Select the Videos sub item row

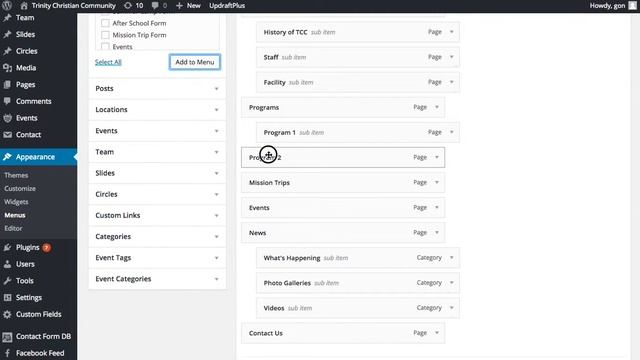point(358,308)
